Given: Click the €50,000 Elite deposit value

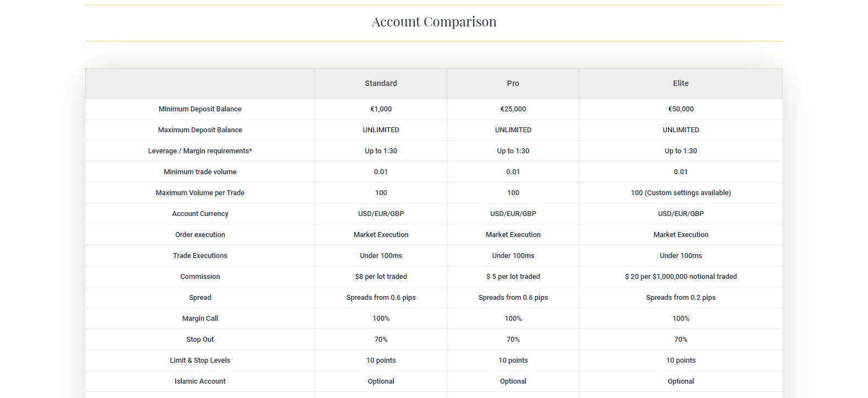Looking at the screenshot, I should coord(681,109).
